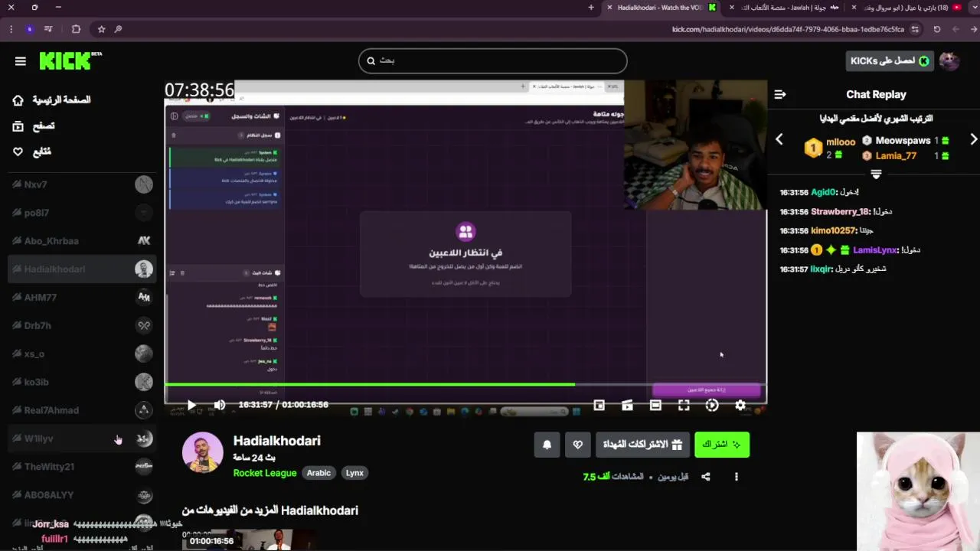The image size is (980, 551).
Task: Open the Browse sidebar item
Action: tap(34, 126)
